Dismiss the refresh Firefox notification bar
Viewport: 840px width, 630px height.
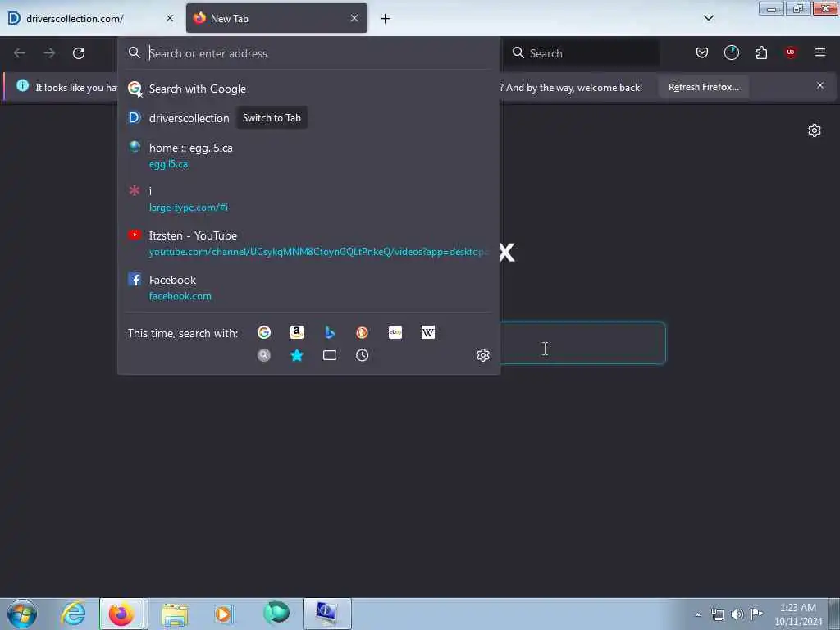[x=819, y=85]
